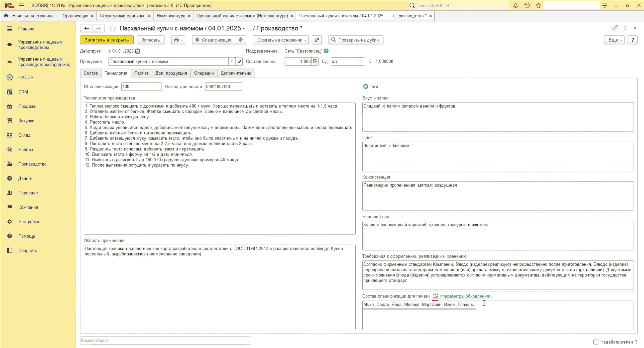
Task: Open the параметры обновления link
Action: [x=466, y=296]
